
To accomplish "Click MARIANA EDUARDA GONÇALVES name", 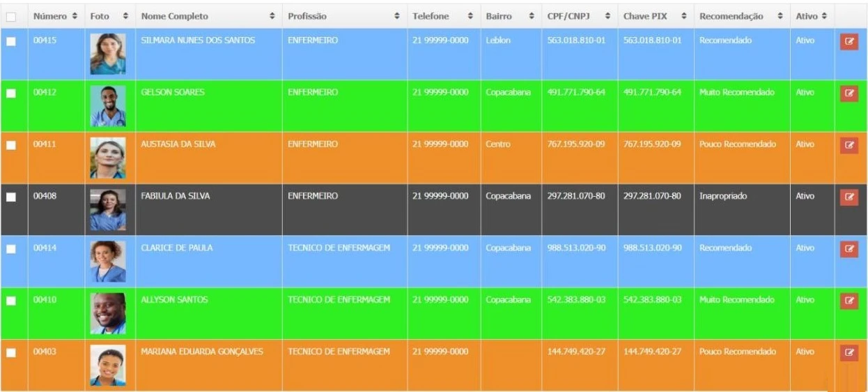I will [x=202, y=352].
